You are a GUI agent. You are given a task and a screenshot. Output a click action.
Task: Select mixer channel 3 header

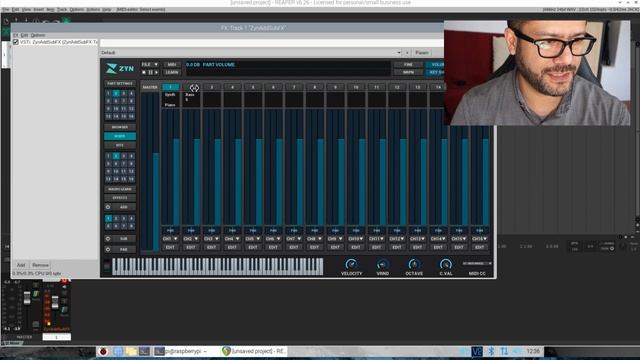pos(211,87)
